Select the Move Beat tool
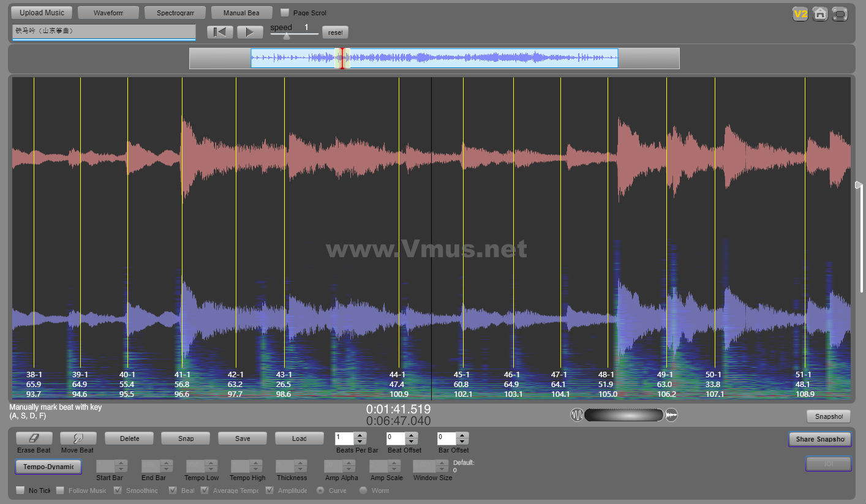The height and width of the screenshot is (504, 866). tap(78, 438)
